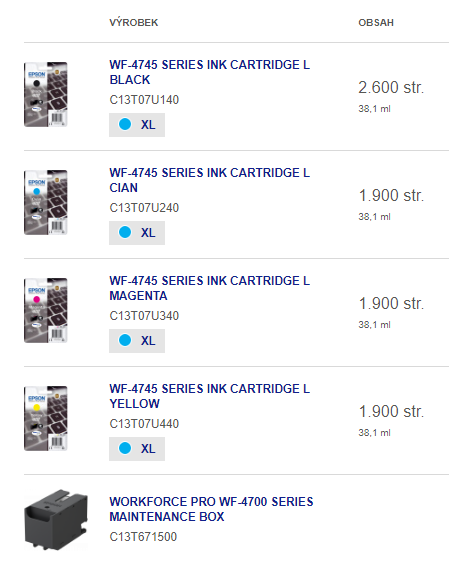Click the Obsah column header
Image resolution: width=449 pixels, height=564 pixels.
pos(376,23)
